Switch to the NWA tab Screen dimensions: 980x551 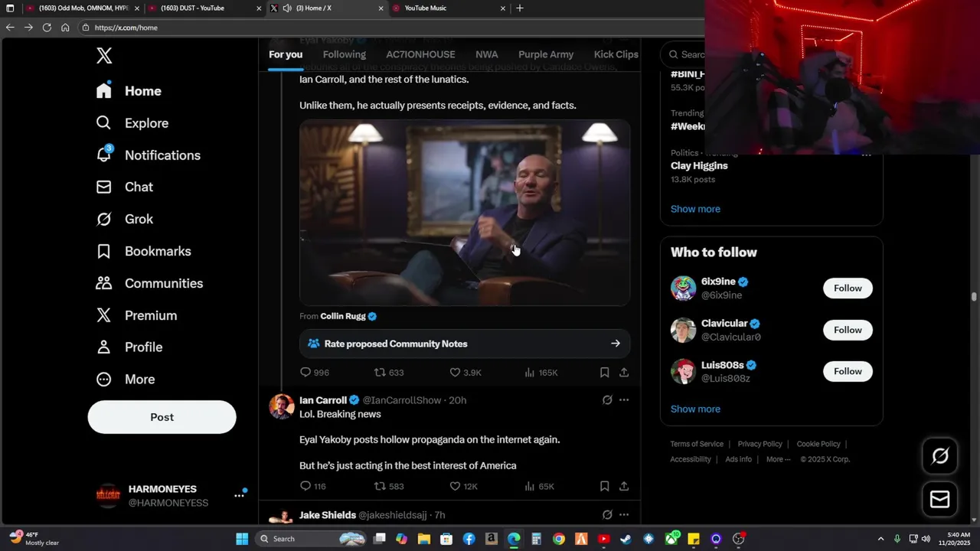pos(487,54)
